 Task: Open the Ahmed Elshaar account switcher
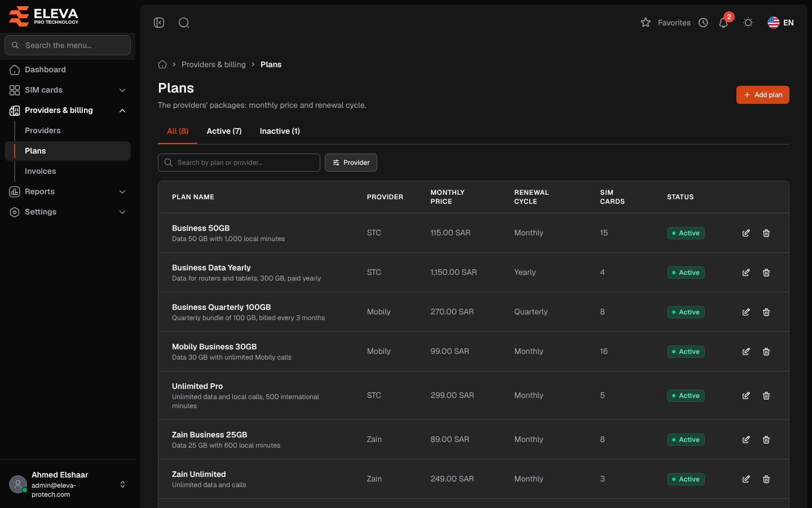click(x=68, y=484)
